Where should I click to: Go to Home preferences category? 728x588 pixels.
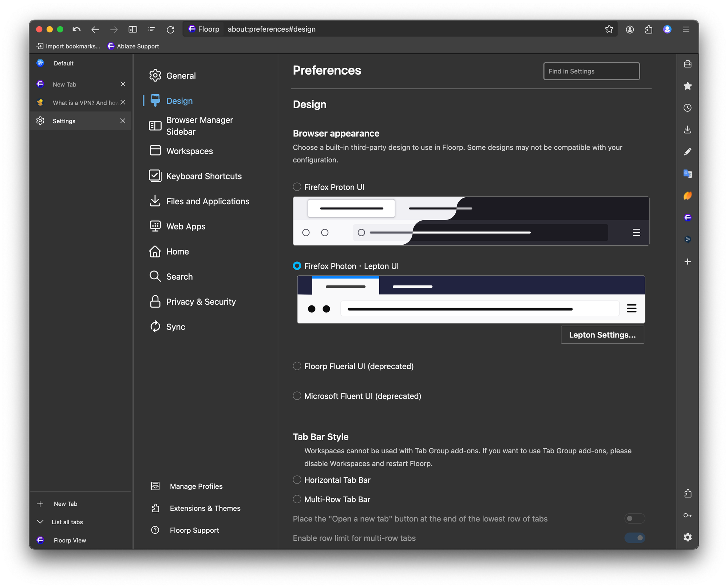point(169,251)
